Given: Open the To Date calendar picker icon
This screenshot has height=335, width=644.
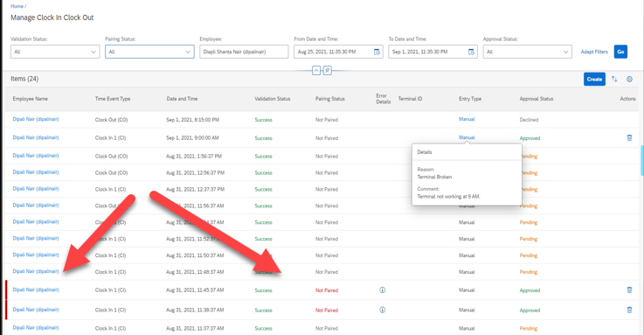Looking at the screenshot, I should (x=471, y=52).
